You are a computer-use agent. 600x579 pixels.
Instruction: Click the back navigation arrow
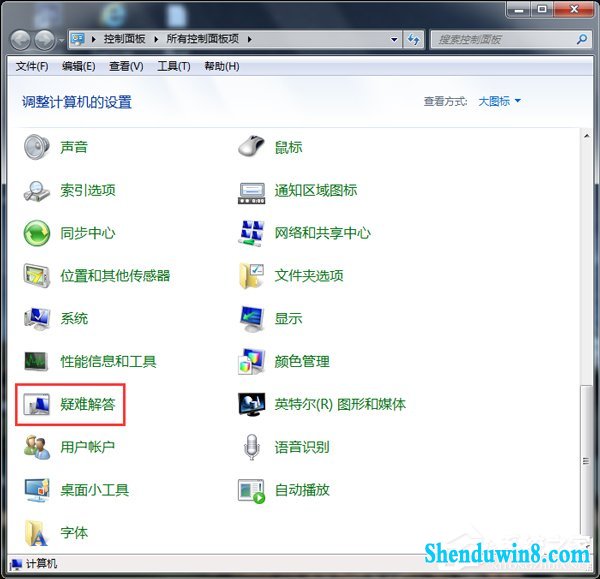click(x=20, y=40)
